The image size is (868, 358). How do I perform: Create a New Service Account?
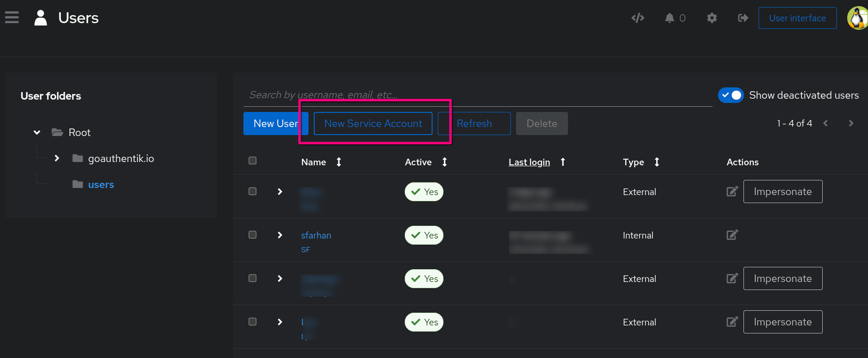(373, 123)
